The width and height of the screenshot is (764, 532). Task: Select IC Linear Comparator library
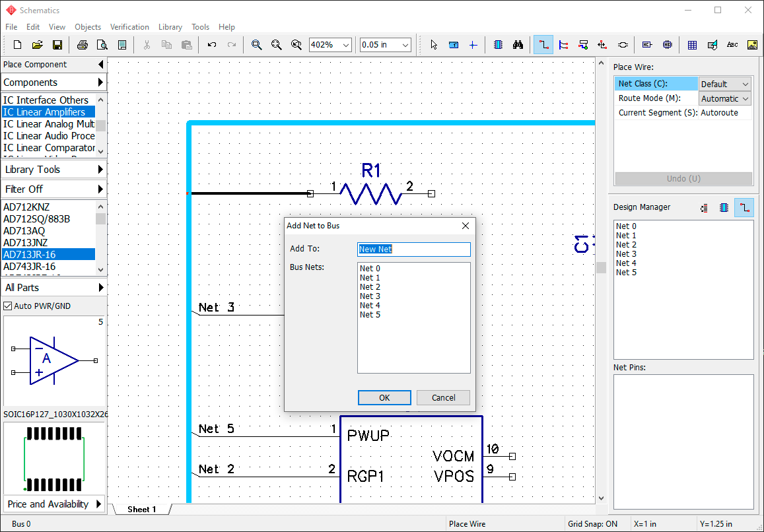coord(49,148)
